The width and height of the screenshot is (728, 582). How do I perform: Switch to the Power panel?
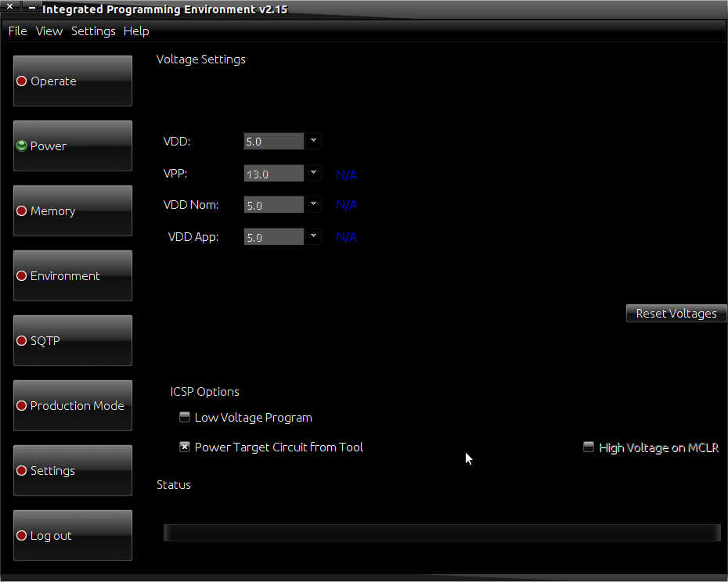click(73, 145)
